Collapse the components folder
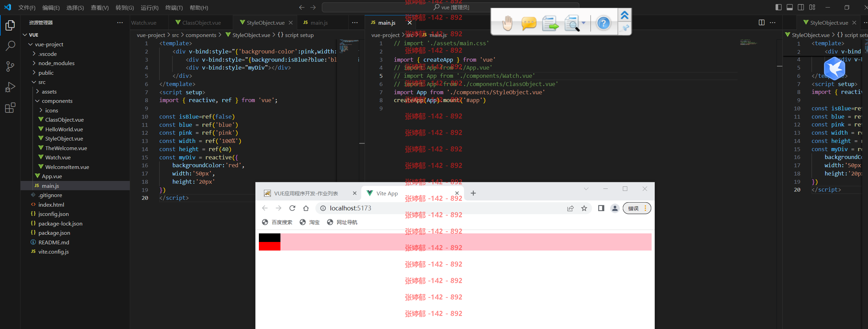This screenshot has height=329, width=868. coord(37,101)
